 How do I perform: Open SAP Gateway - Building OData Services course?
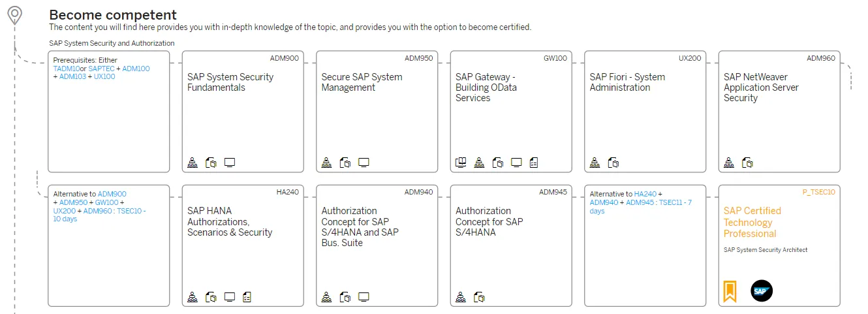pos(486,87)
